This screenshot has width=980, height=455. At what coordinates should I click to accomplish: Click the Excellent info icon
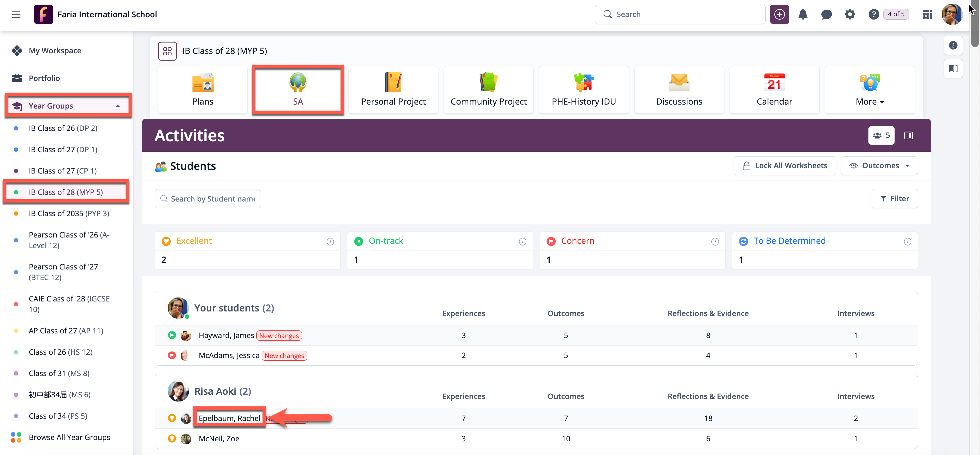(x=330, y=242)
